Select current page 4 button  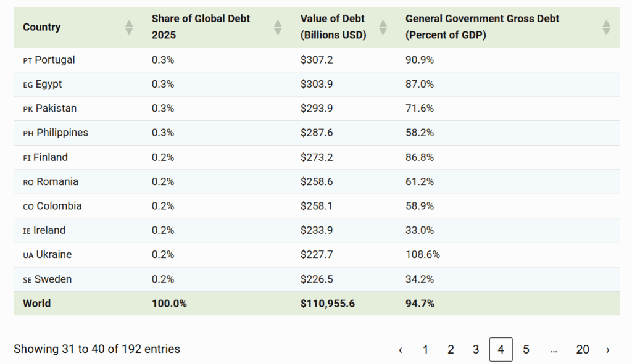click(501, 350)
